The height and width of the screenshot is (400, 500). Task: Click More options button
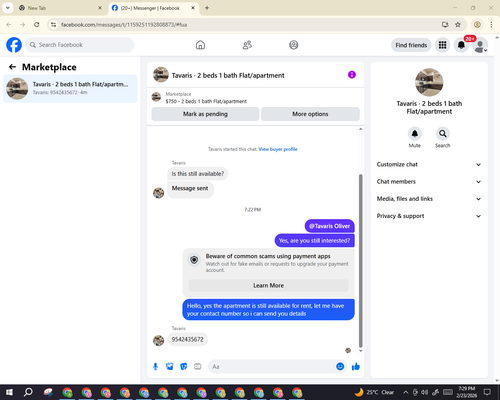point(310,114)
